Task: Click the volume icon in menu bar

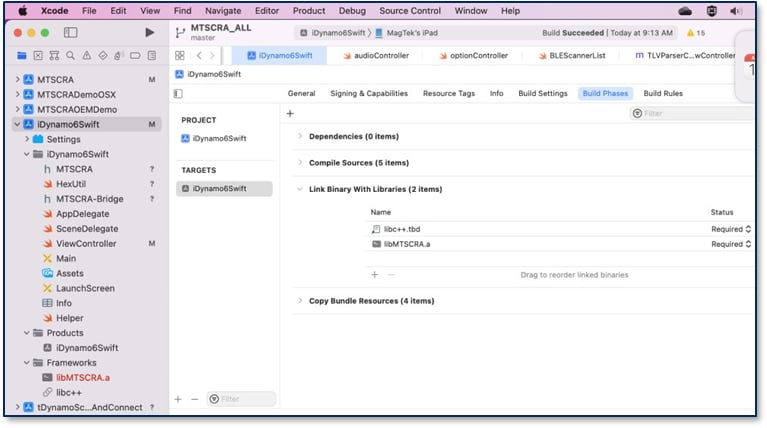Action: tap(736, 11)
